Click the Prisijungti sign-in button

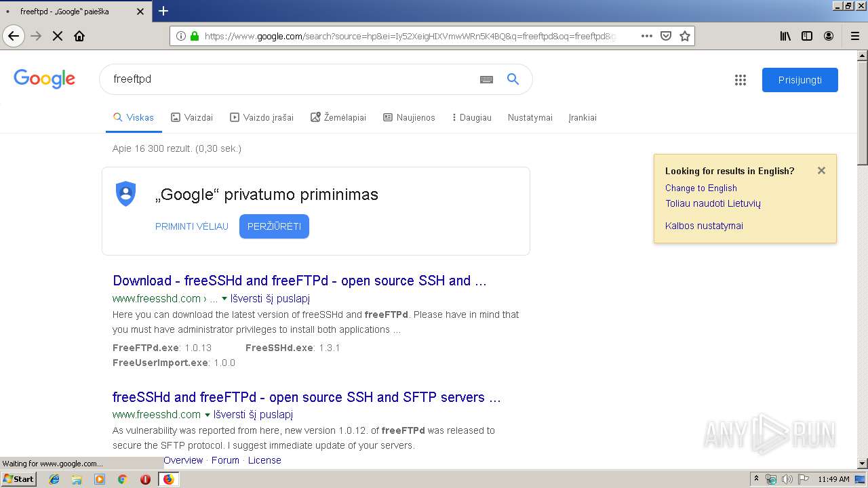click(800, 80)
